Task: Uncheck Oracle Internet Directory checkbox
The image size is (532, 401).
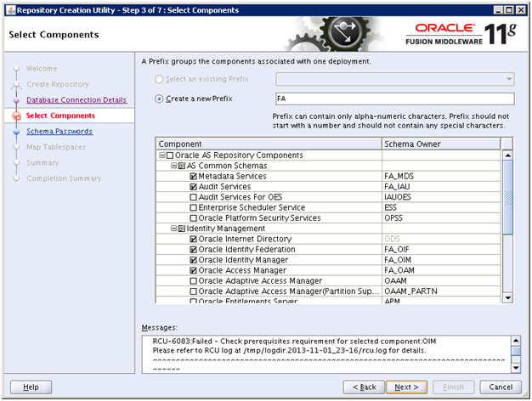Action: 194,240
